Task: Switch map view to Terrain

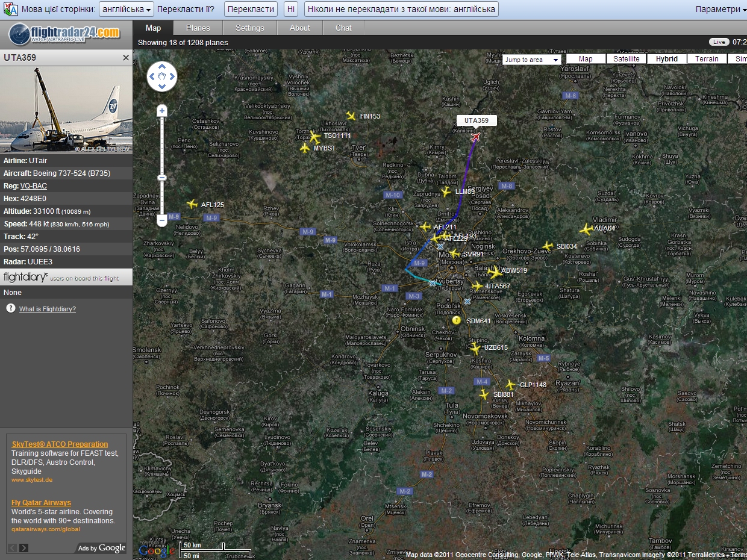Action: click(707, 59)
